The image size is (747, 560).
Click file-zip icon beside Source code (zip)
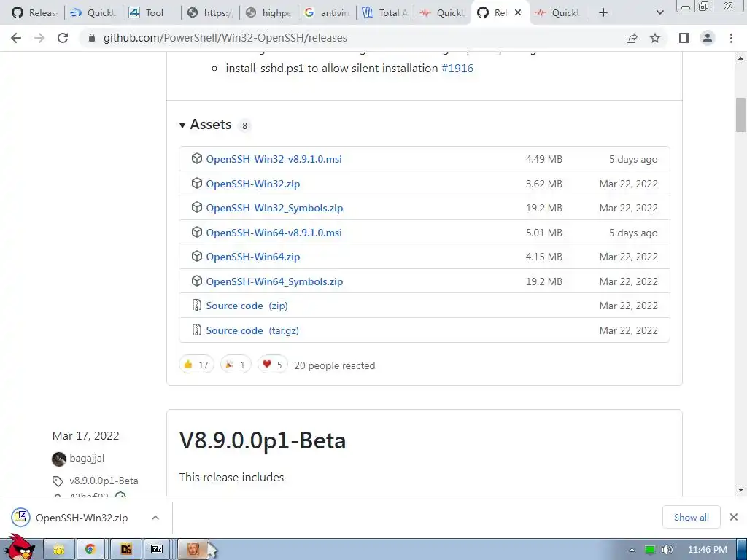coord(197,305)
